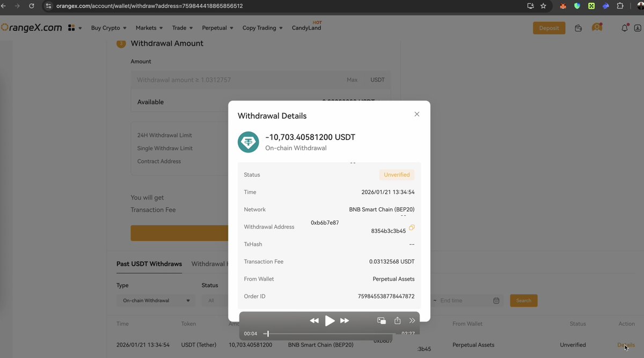Open Details for the 2026/01/21 withdrawal row
This screenshot has width=644, height=358.
pyautogui.click(x=626, y=345)
